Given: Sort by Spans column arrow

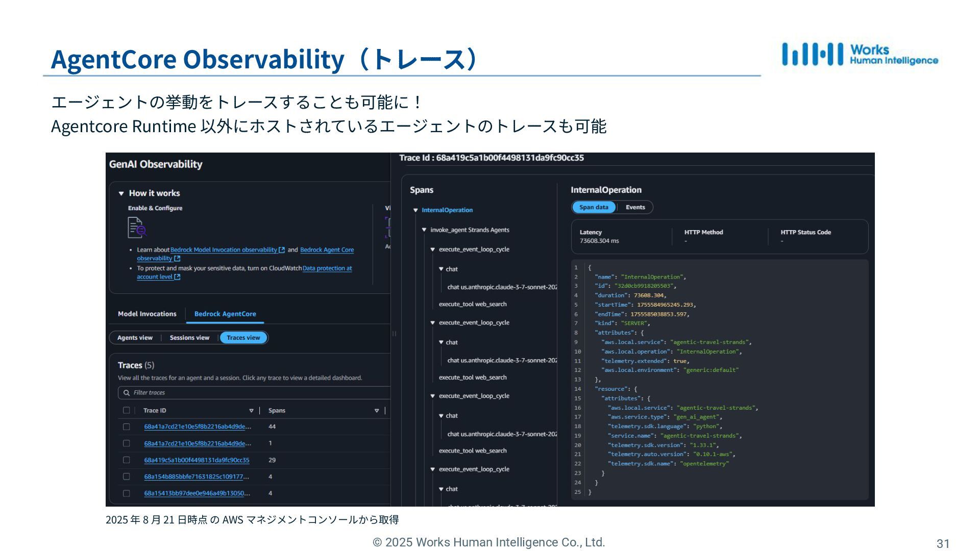Looking at the screenshot, I should [x=377, y=411].
